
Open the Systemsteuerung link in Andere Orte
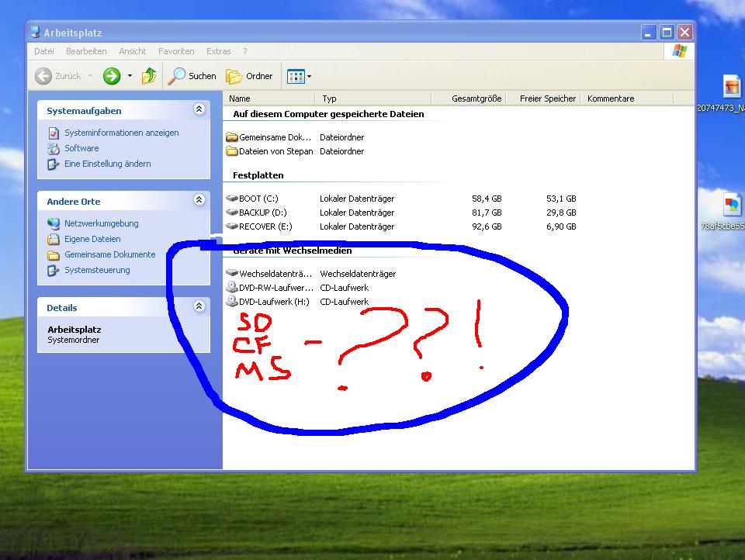tap(97, 270)
